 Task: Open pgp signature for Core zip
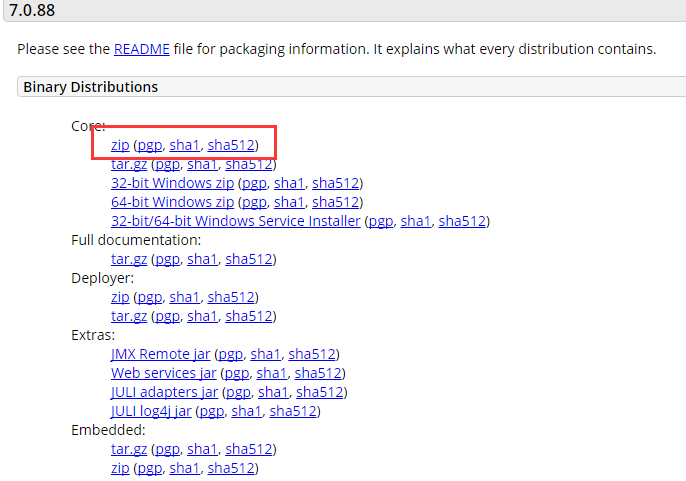pos(150,145)
